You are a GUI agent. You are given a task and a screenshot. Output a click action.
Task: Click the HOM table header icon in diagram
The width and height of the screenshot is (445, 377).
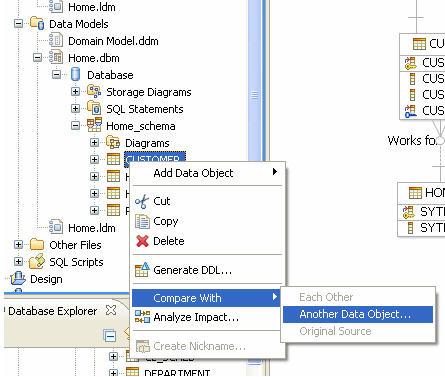(x=415, y=193)
